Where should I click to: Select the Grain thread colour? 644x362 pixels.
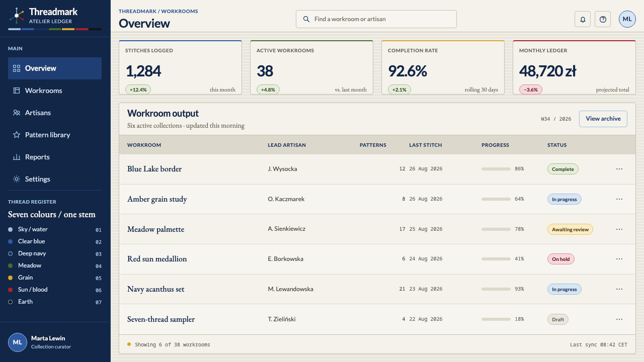click(55, 278)
